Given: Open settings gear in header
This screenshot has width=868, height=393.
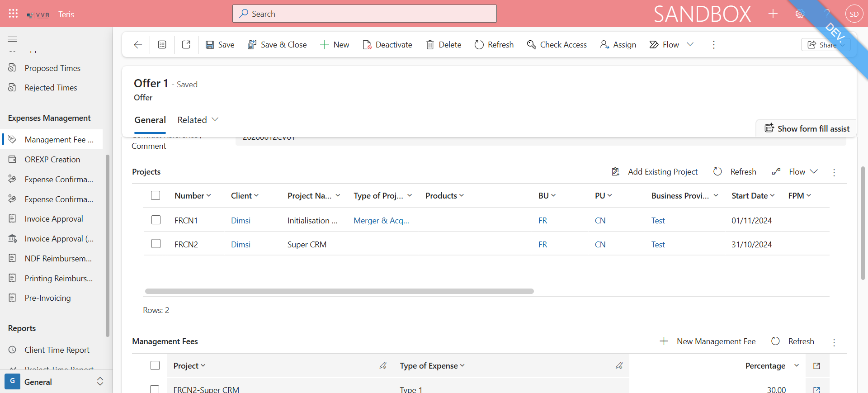Looking at the screenshot, I should point(800,14).
